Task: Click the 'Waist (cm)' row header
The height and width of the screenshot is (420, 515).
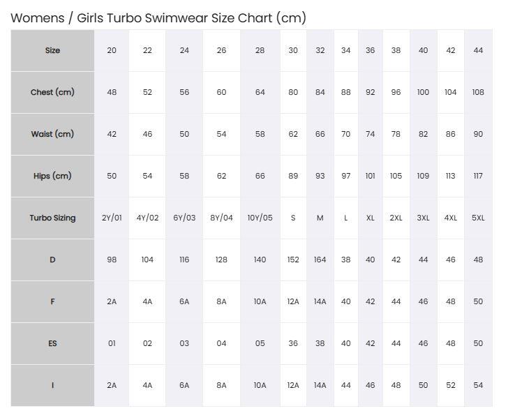Action: coord(52,135)
